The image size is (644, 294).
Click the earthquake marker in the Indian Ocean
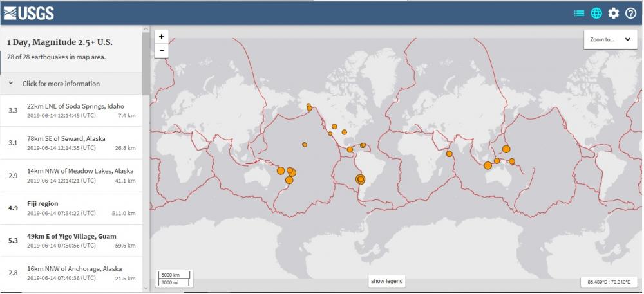450,154
